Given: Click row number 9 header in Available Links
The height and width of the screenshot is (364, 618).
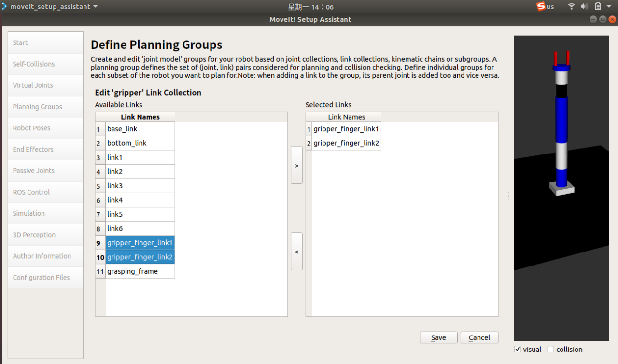Looking at the screenshot, I should [x=100, y=242].
